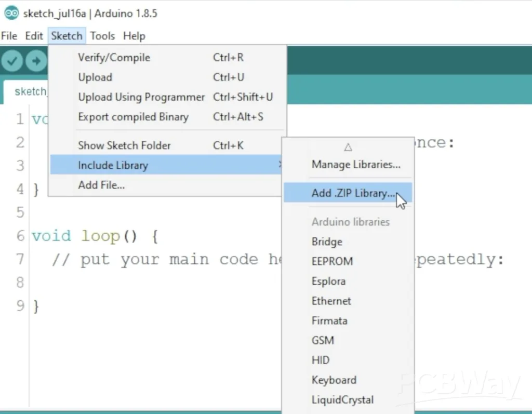532x414 pixels.
Task: Click the scroll-up triangle in library submenu
Action: pos(348,147)
